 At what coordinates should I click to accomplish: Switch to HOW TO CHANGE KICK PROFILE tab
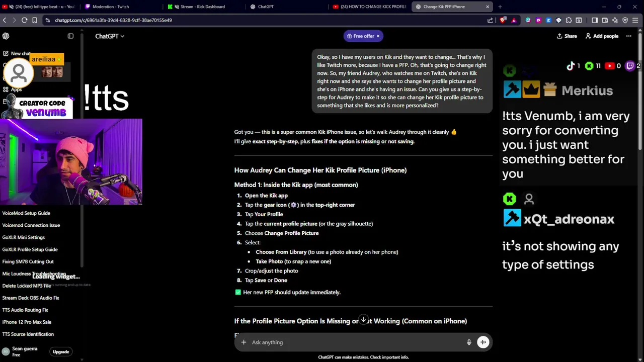[x=370, y=7]
